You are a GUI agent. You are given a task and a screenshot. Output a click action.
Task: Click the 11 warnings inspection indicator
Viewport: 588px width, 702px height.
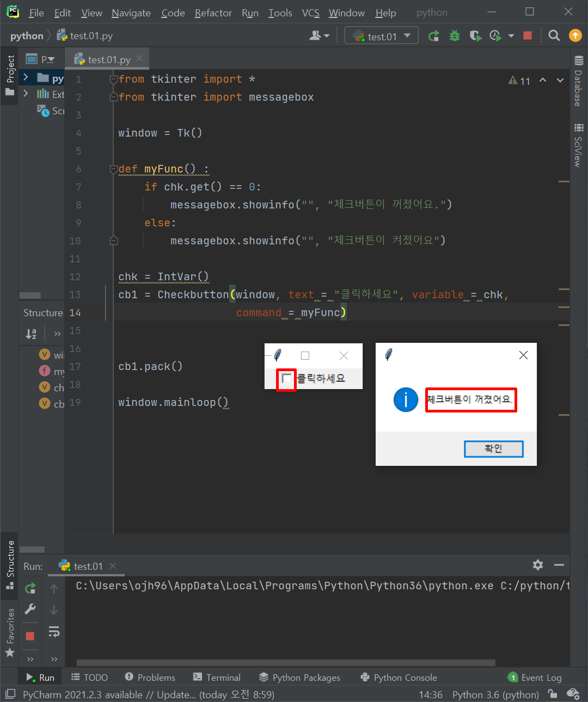tap(519, 81)
